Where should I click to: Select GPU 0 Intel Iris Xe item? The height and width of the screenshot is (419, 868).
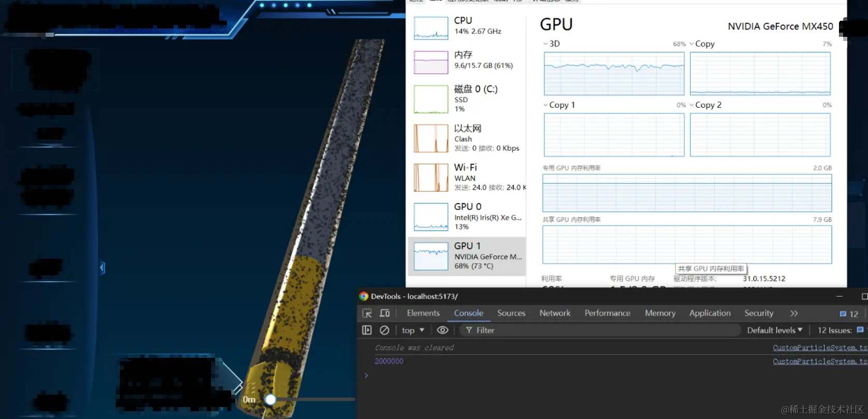pyautogui.click(x=467, y=216)
